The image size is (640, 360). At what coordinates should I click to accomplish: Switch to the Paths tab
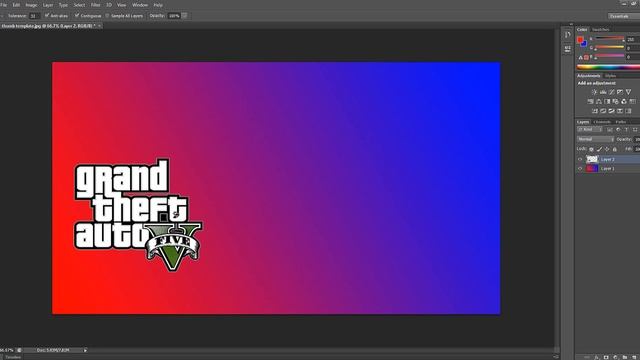point(621,122)
